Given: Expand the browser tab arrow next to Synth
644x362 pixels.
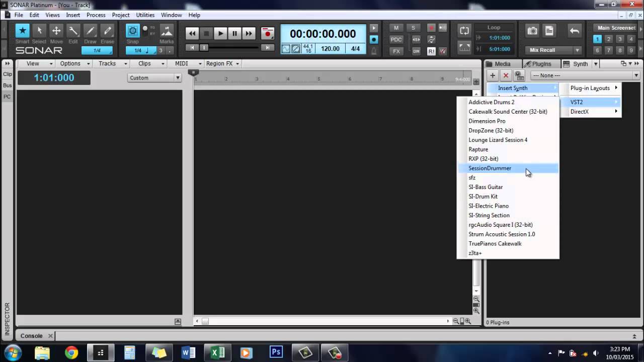Looking at the screenshot, I should [x=596, y=64].
